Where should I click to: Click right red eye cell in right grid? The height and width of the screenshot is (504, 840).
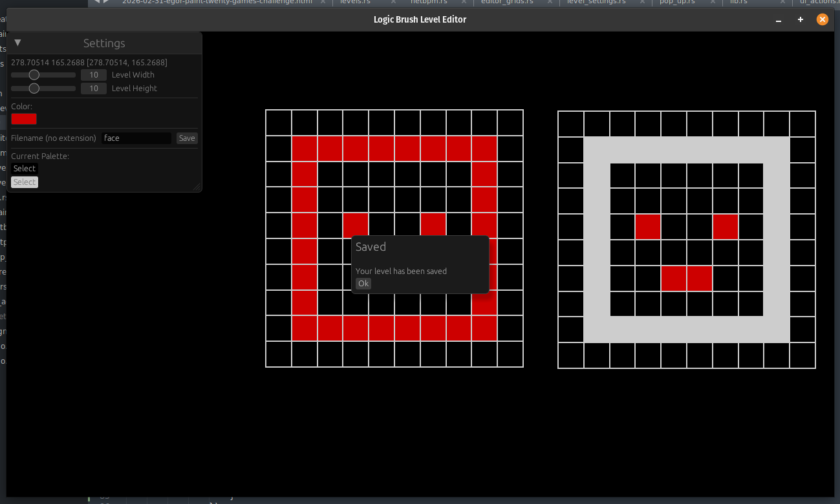726,227
